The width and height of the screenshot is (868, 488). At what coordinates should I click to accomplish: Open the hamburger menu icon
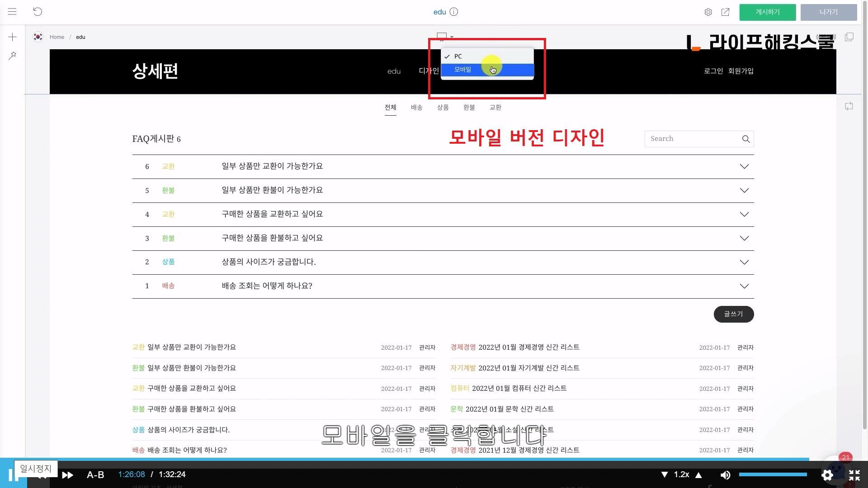click(x=12, y=12)
